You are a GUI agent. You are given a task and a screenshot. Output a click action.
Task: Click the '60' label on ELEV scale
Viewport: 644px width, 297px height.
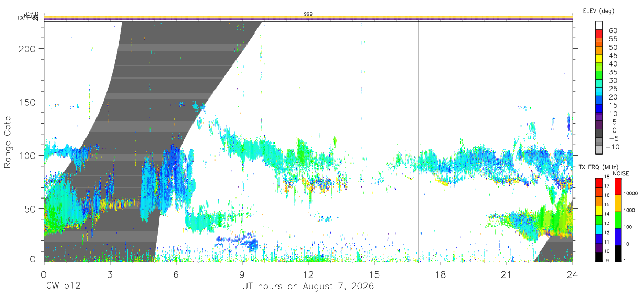click(x=613, y=30)
